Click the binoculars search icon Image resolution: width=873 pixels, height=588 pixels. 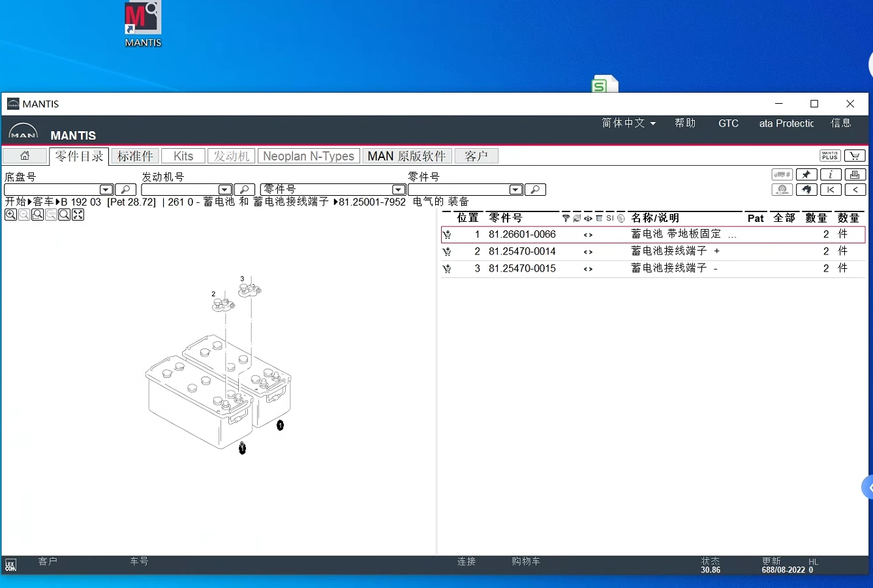(x=806, y=189)
